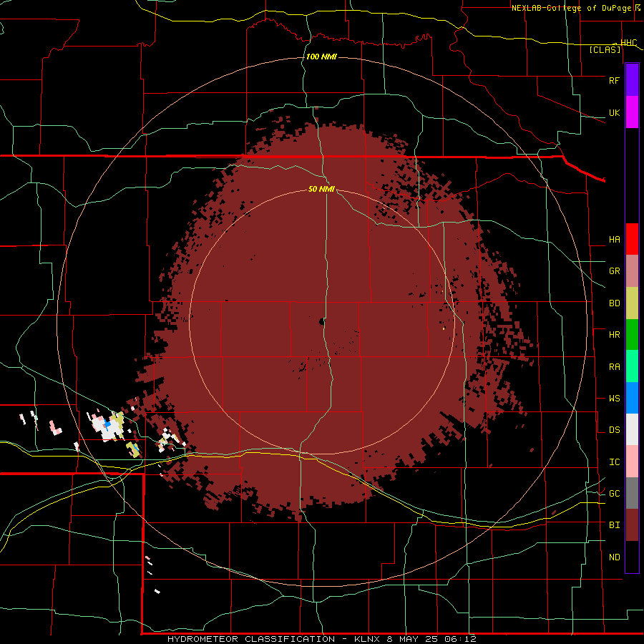Click the Hydrometeor Classification KLNX timestamp caption
Image resolution: width=644 pixels, height=644 pixels.
coord(321,639)
